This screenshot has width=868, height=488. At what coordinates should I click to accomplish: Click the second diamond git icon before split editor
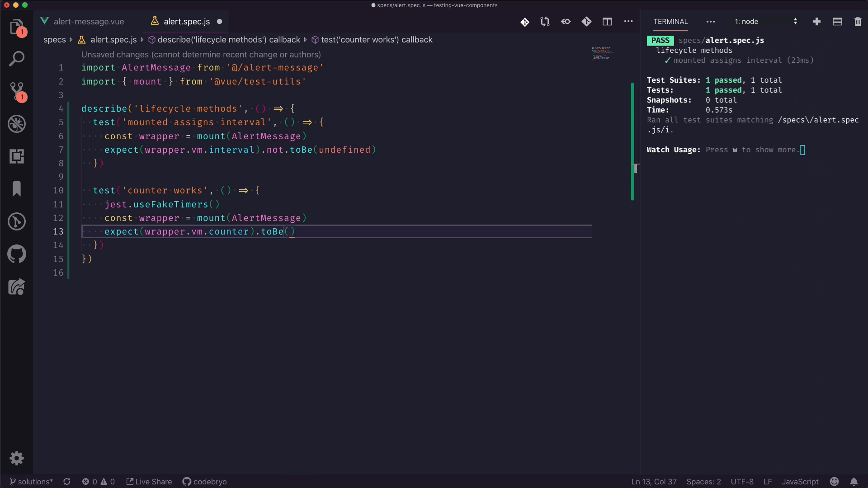click(x=586, y=22)
